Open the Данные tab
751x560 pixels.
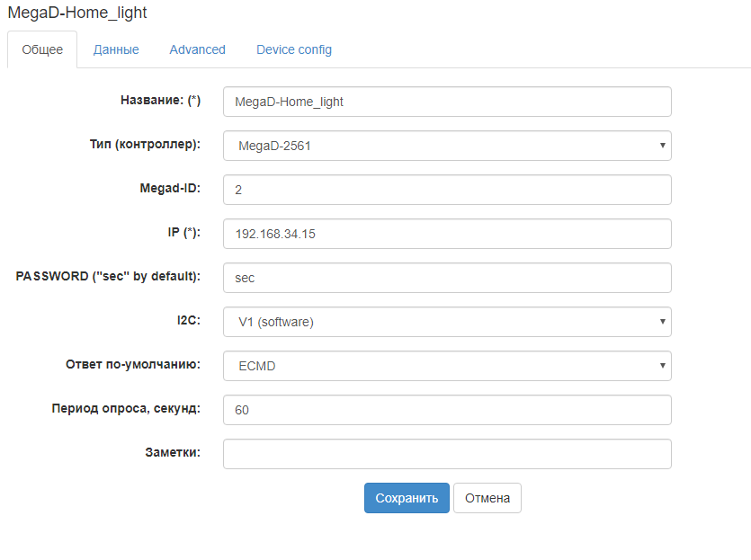point(116,49)
